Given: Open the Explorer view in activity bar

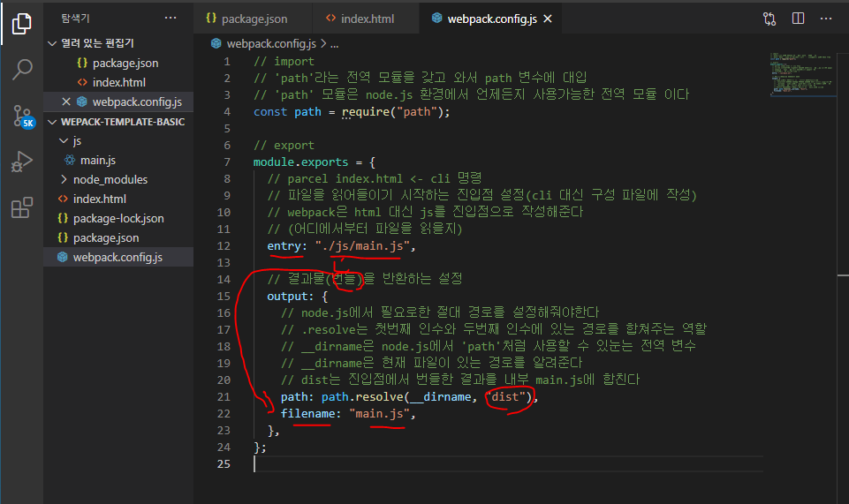Looking at the screenshot, I should (22, 23).
